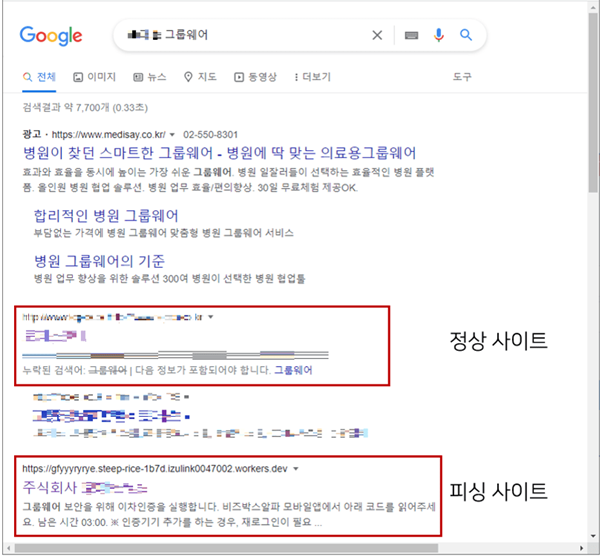Expand dropdown arrow next to medisay.co.kr URL

(x=172, y=135)
